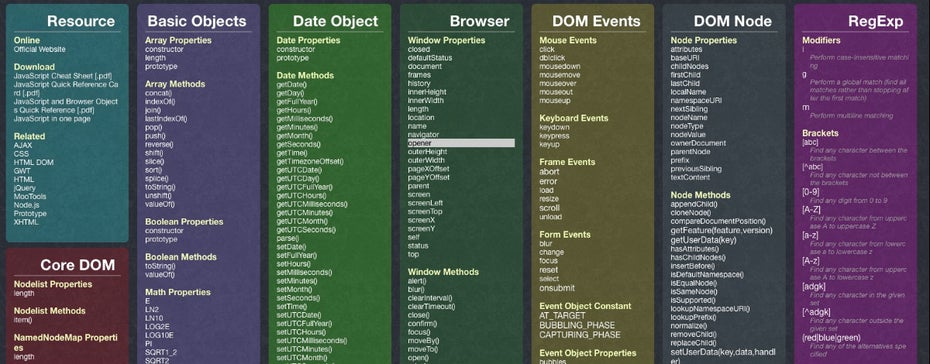Select concat() under Array Methods

coord(158,93)
